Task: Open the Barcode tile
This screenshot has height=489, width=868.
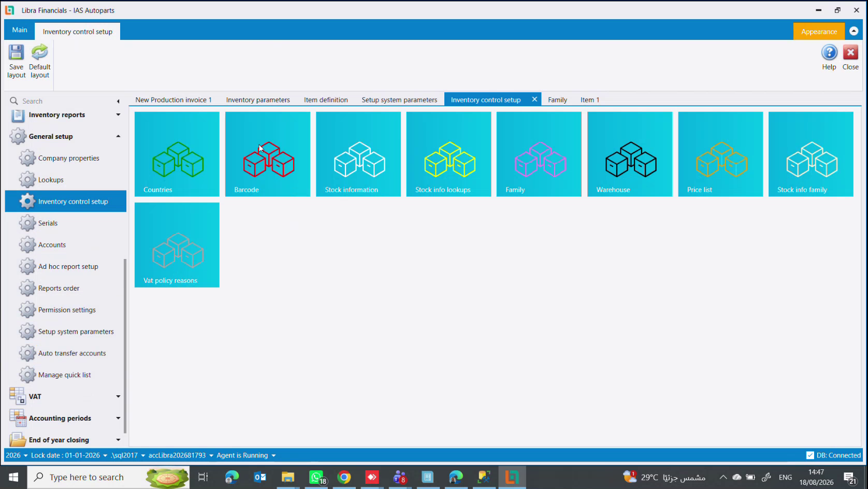Action: (x=268, y=154)
